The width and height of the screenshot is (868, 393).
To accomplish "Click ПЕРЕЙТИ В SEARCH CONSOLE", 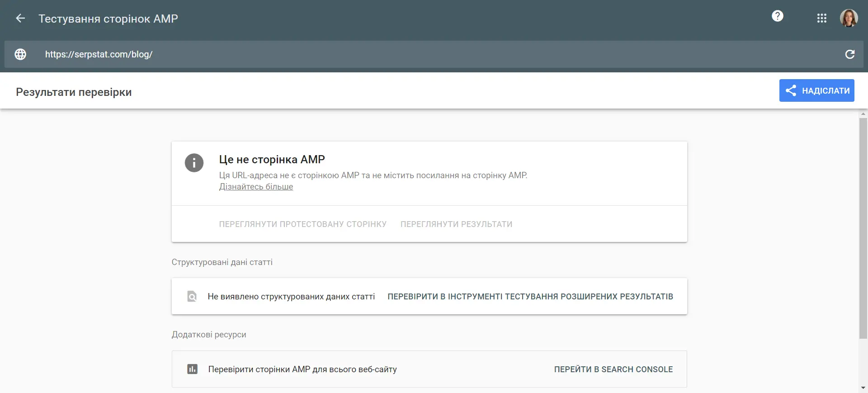I will [613, 369].
